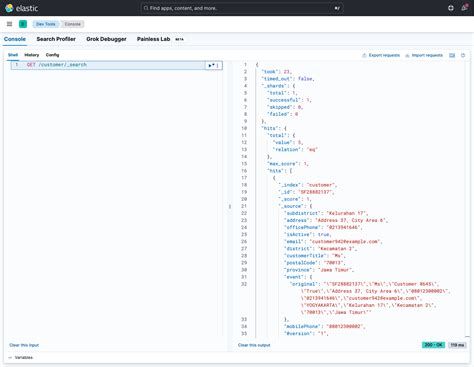Screen dimensions: 474x367
Task: Click the "relation": "eq" line
Action: click(295, 150)
